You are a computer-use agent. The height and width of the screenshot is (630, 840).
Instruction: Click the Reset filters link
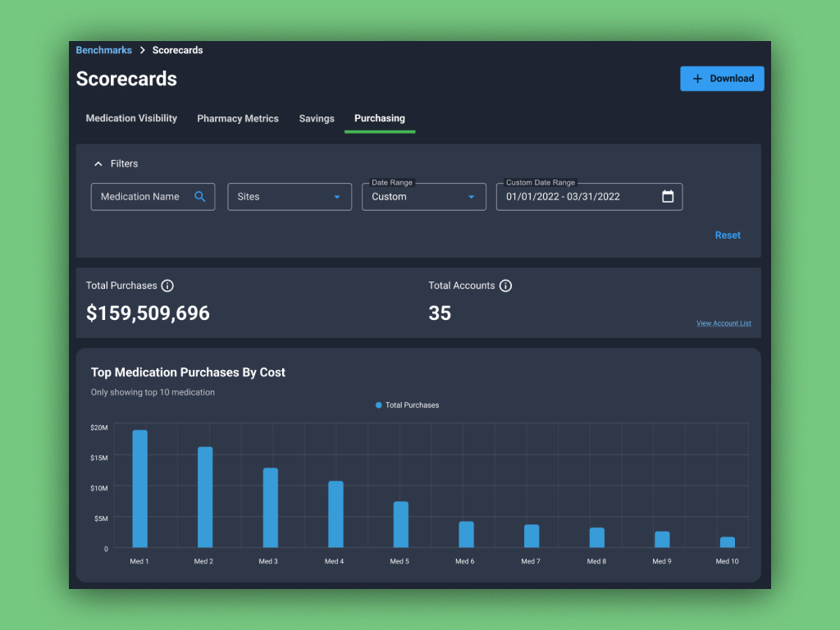tap(728, 235)
